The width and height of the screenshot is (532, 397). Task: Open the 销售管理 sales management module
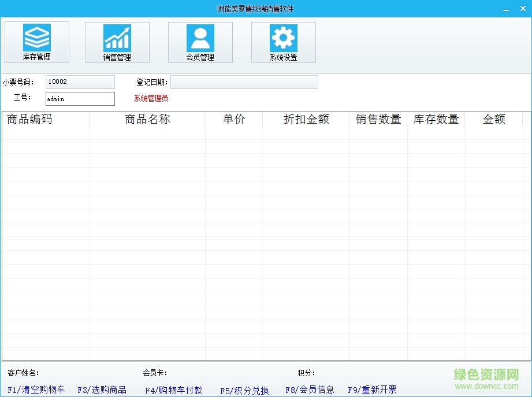pos(117,42)
